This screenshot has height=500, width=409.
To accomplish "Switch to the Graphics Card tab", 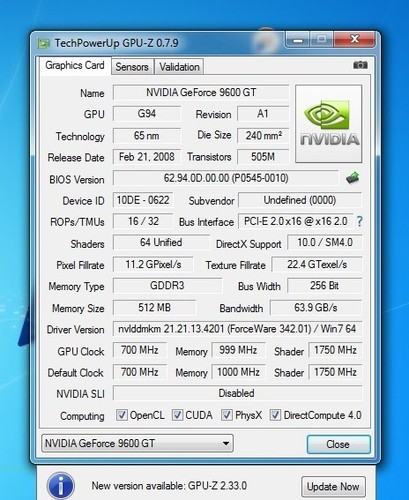I will 75,65.
